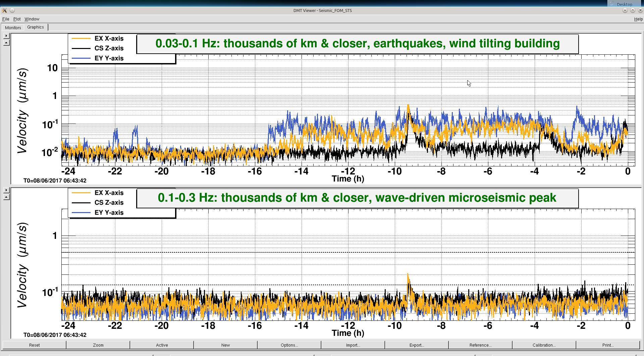Open the Help menu
Screen dimensions: 644x356
point(638,19)
